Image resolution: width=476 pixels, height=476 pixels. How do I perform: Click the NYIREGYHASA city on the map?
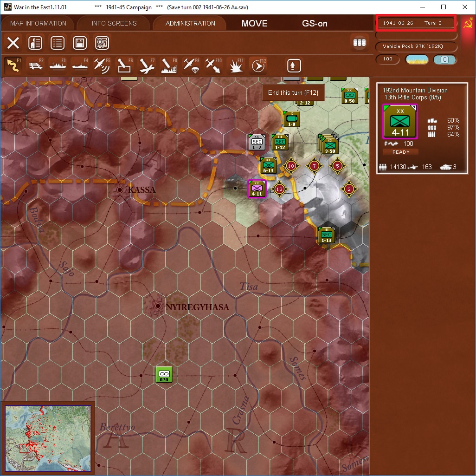pyautogui.click(x=158, y=306)
